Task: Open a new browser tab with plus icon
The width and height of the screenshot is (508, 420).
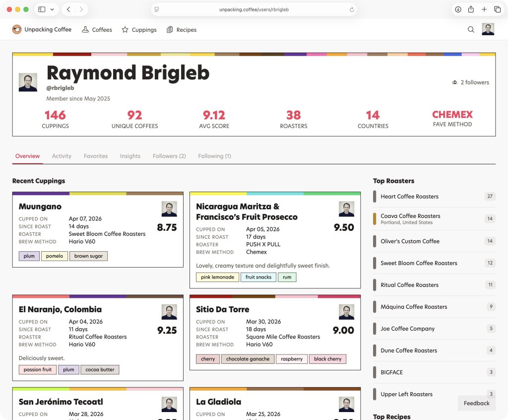Action: (x=484, y=9)
